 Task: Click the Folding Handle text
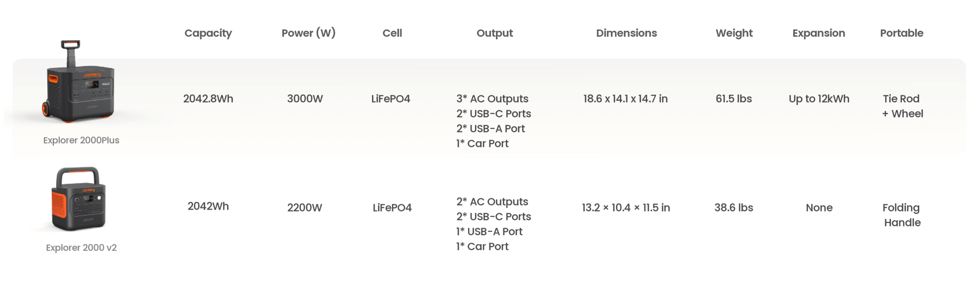click(x=902, y=215)
